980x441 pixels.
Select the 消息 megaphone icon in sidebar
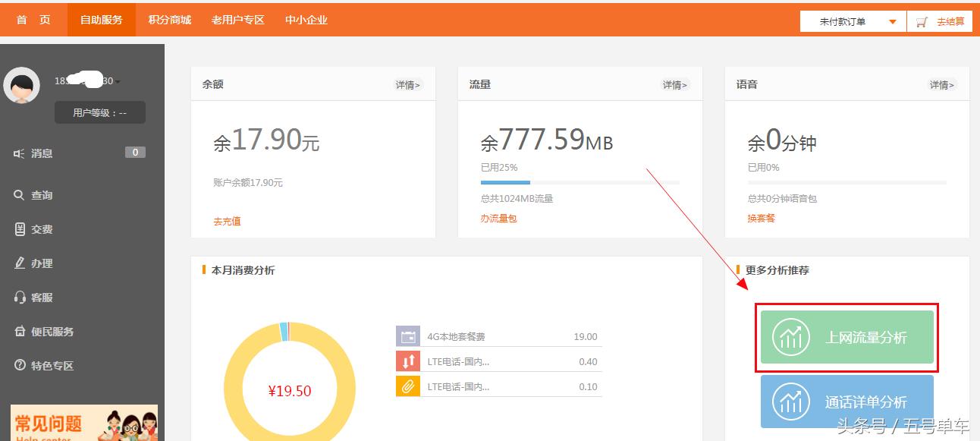point(17,153)
